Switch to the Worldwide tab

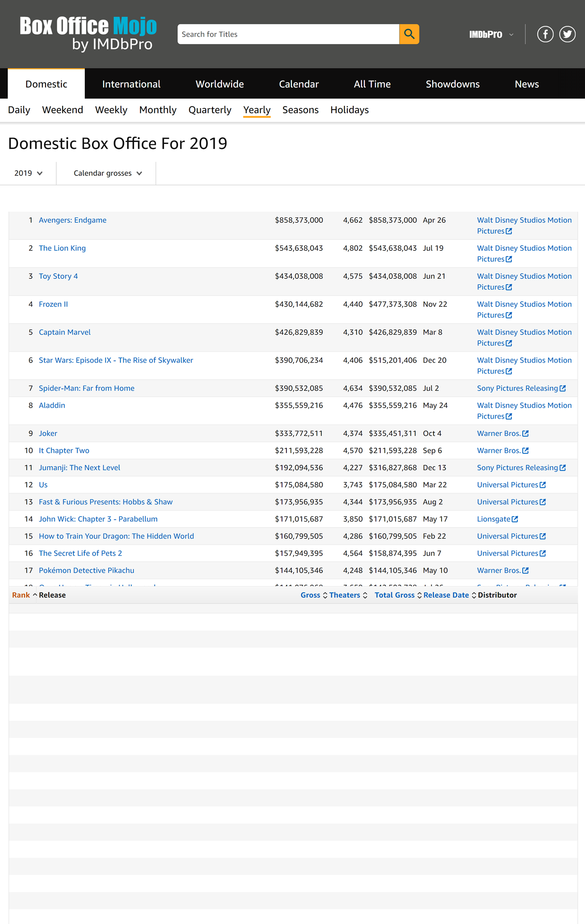coord(220,84)
